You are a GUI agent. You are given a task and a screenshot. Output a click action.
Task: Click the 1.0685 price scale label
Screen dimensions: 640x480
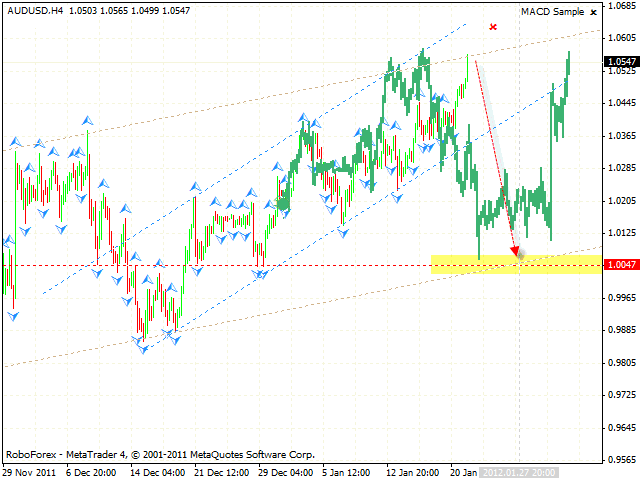pos(621,6)
